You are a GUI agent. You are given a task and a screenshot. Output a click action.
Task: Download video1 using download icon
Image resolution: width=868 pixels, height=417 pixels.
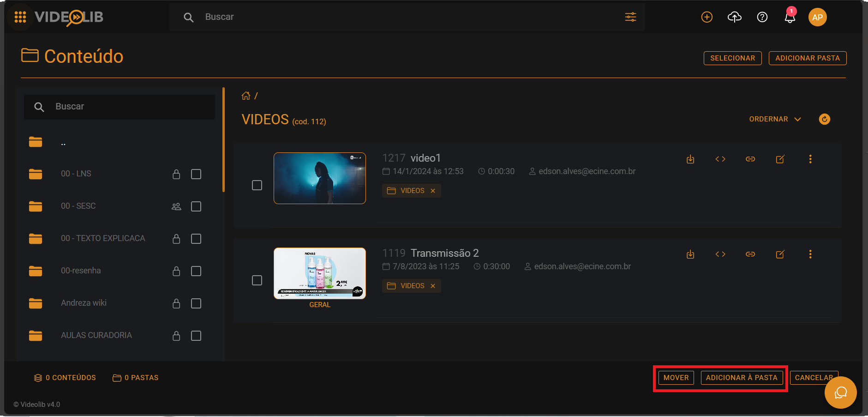point(690,159)
